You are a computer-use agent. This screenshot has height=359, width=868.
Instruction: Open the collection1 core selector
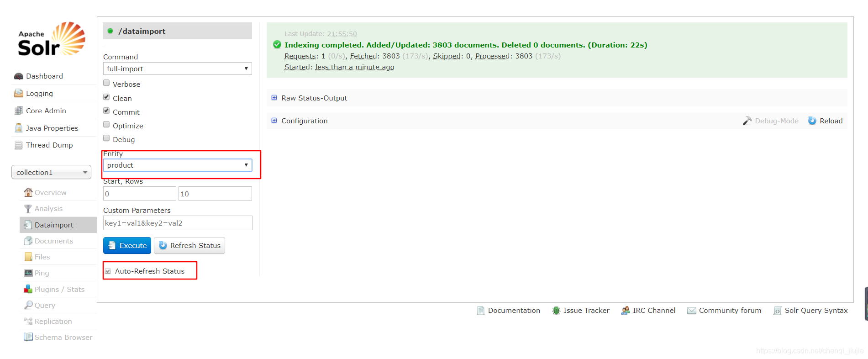[x=51, y=172]
